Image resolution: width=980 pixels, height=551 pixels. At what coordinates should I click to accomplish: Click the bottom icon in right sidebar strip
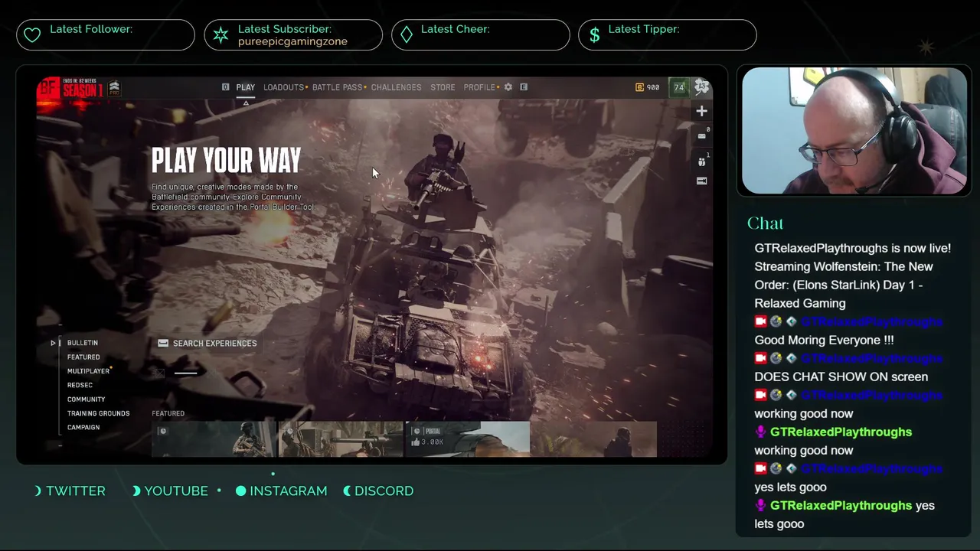701,181
